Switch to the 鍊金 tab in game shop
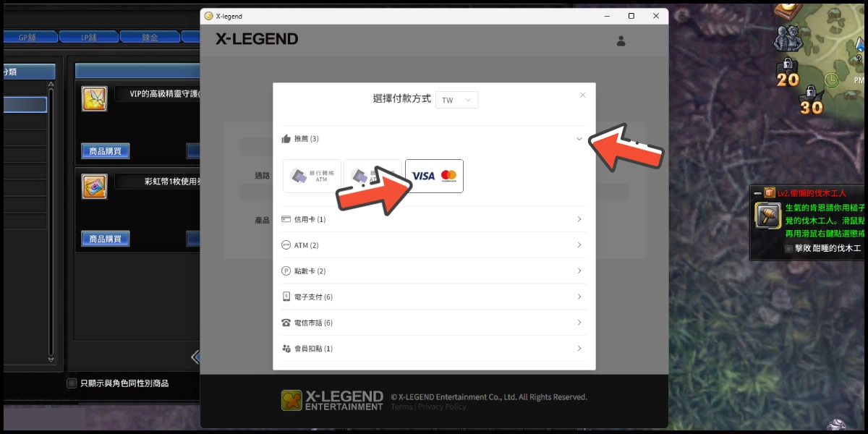Image resolution: width=868 pixels, height=434 pixels. [x=150, y=37]
